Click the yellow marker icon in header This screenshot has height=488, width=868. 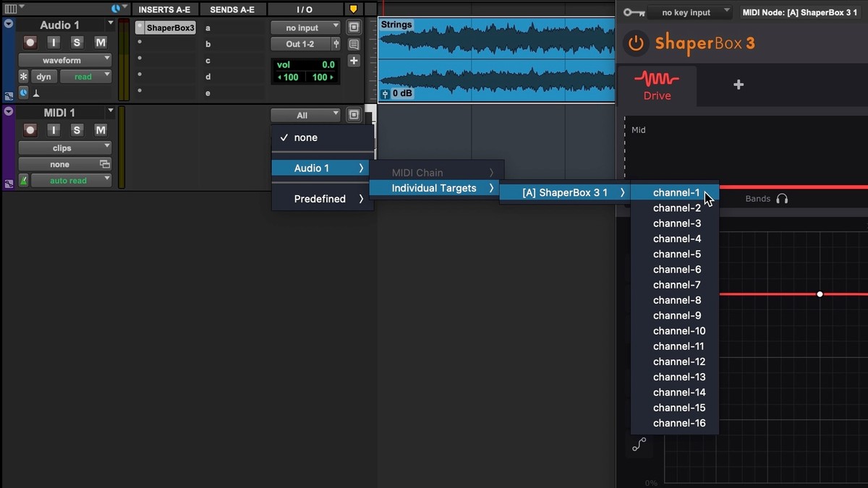[x=353, y=9]
